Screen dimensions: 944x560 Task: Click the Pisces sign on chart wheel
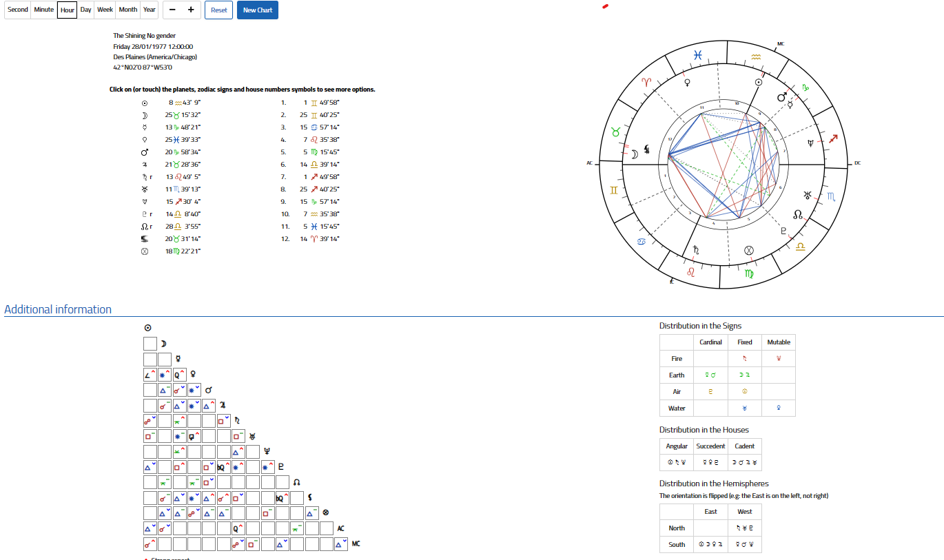point(697,55)
